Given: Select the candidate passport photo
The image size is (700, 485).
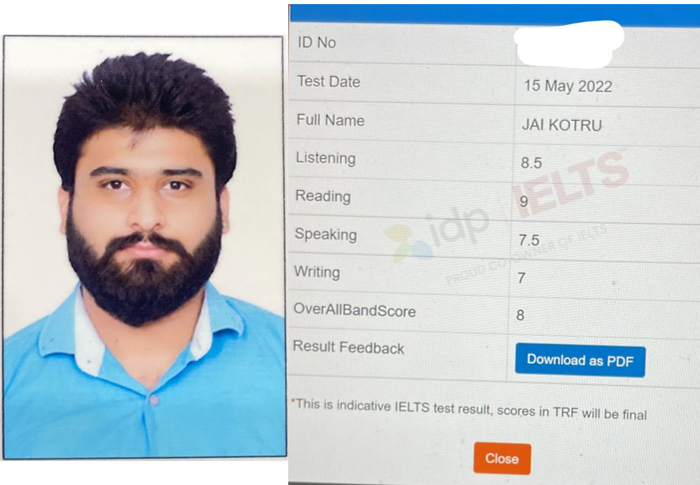Looking at the screenshot, I should click(x=144, y=247).
